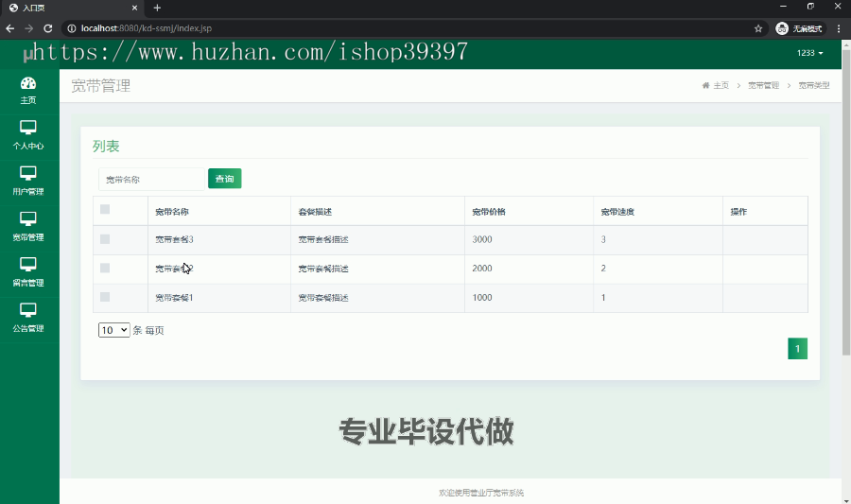Image resolution: width=851 pixels, height=504 pixels.
Task: Open the rows-per-page dropdown showing 10
Action: (114, 330)
